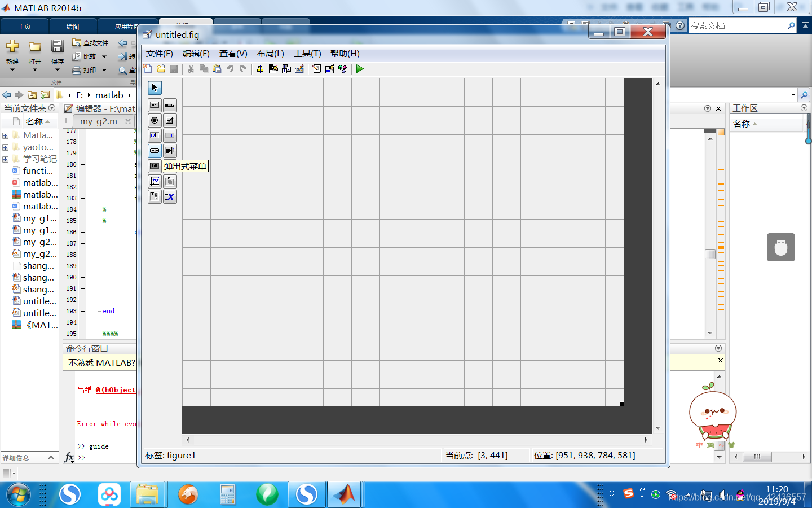Select the push button tool
The height and width of the screenshot is (508, 812).
(154, 105)
